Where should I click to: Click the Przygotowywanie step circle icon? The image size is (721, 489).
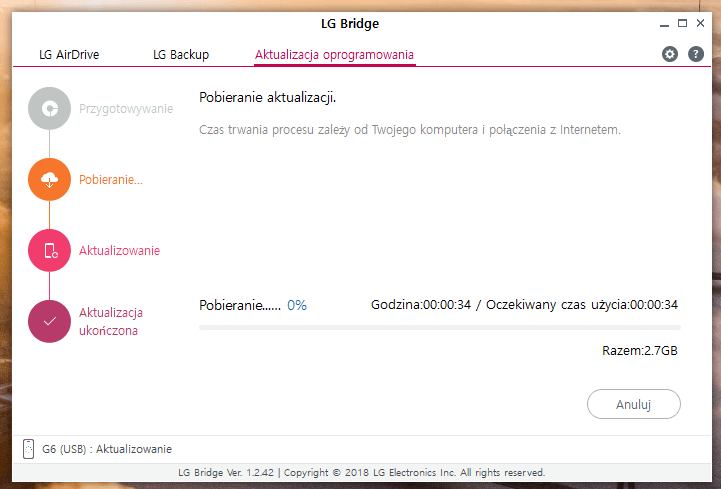pos(49,109)
